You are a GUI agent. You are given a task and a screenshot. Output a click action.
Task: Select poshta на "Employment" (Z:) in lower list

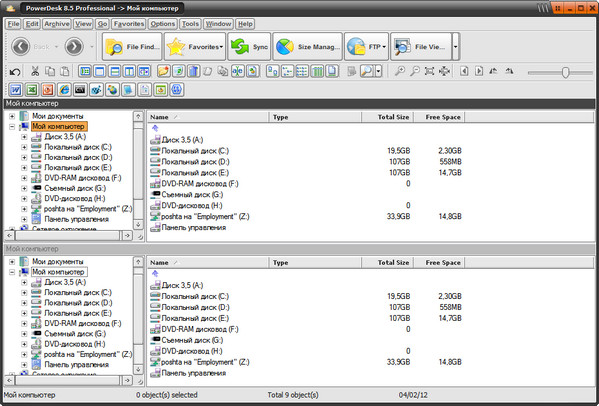pos(200,362)
